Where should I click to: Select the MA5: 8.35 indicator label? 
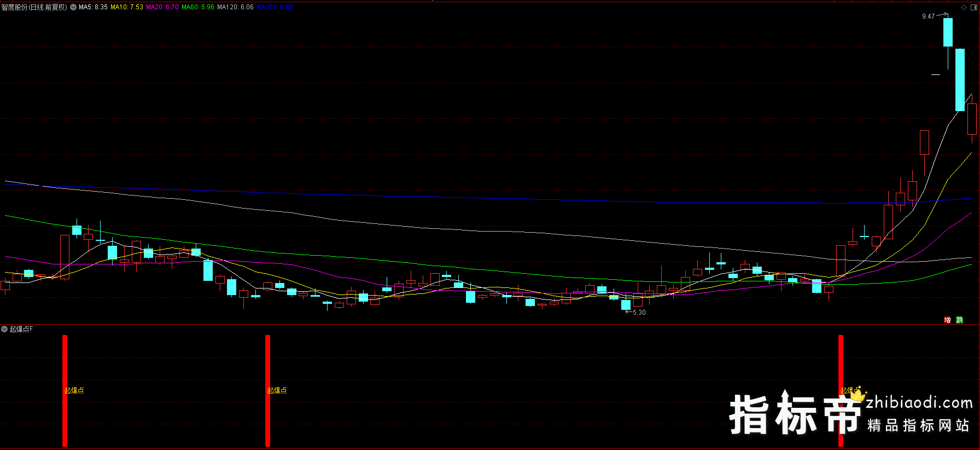point(93,7)
